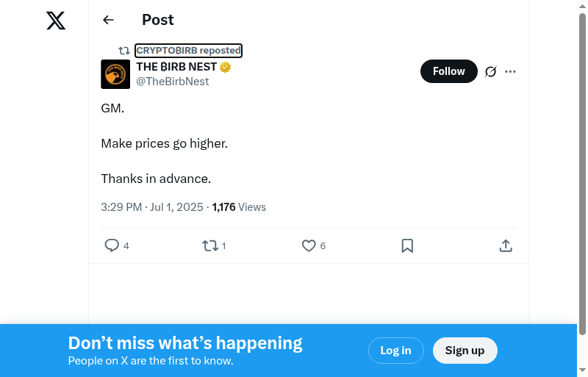The width and height of the screenshot is (588, 377).
Task: Open THE BIRB NEST profile avatar
Action: click(x=115, y=74)
